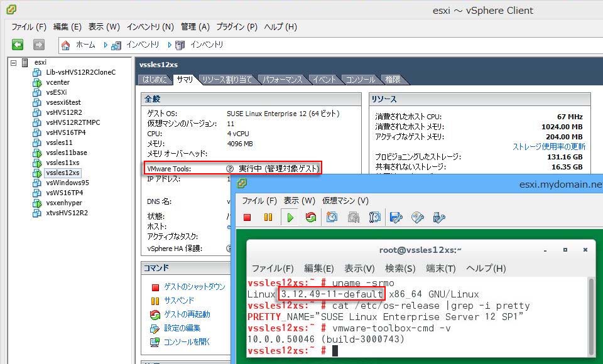Open the dropdown arrow after ホーム breadcrumb
This screenshot has height=364, width=603.
point(105,45)
